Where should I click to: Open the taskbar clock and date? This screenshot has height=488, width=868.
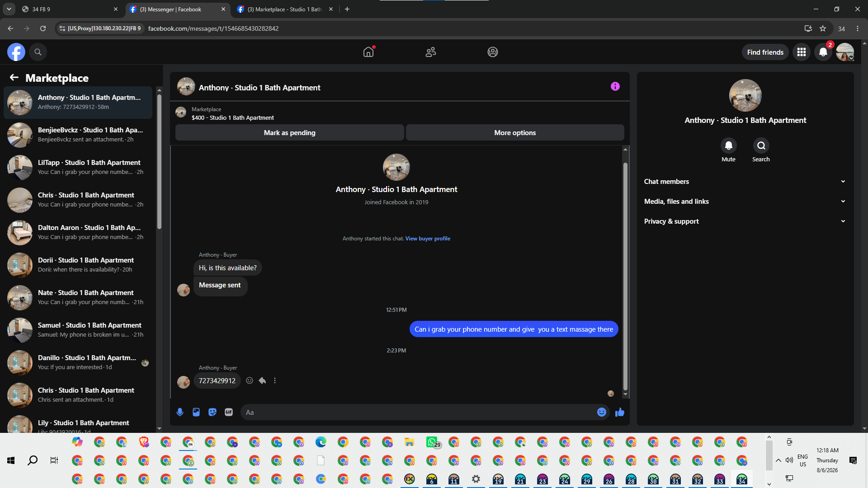coord(827,460)
